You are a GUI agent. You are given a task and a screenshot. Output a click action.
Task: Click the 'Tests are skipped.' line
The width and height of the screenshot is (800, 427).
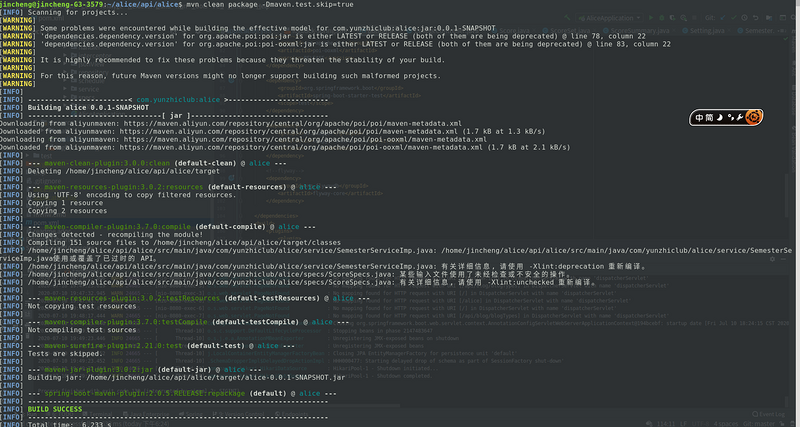pos(65,354)
